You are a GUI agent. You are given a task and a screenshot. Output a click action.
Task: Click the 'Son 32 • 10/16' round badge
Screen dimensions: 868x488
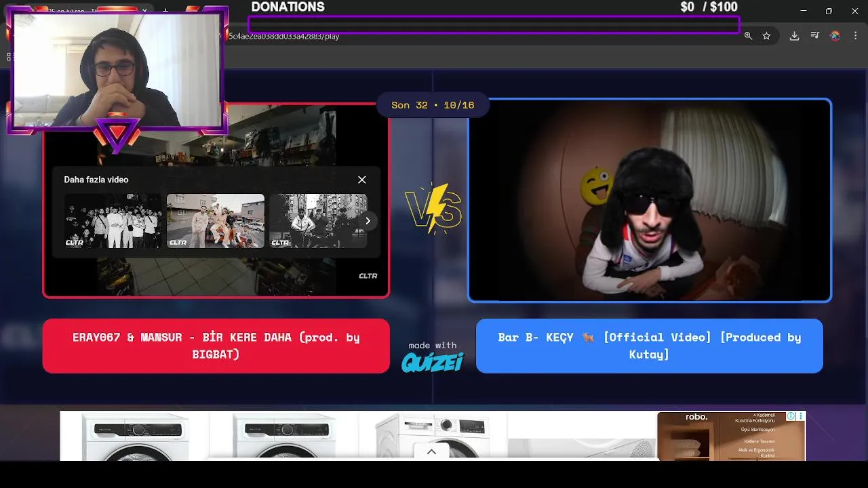(433, 105)
